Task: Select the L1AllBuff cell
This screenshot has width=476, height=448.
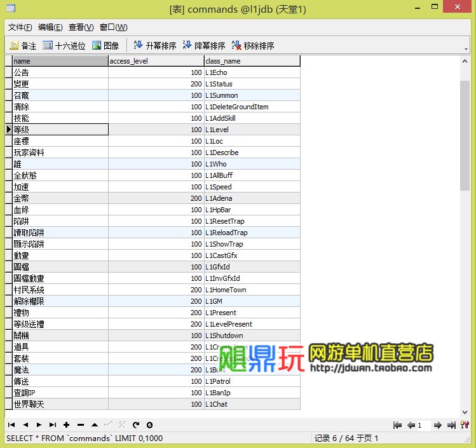Action: point(252,175)
